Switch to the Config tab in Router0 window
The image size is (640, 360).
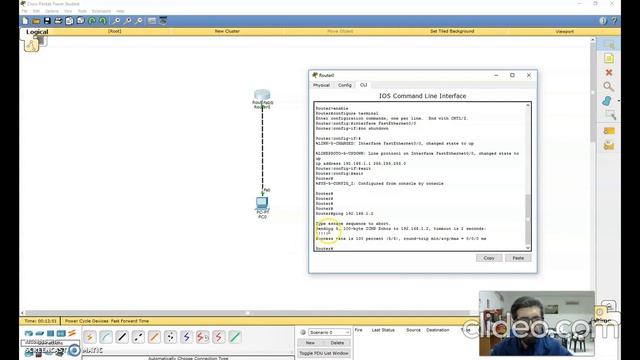coord(345,85)
